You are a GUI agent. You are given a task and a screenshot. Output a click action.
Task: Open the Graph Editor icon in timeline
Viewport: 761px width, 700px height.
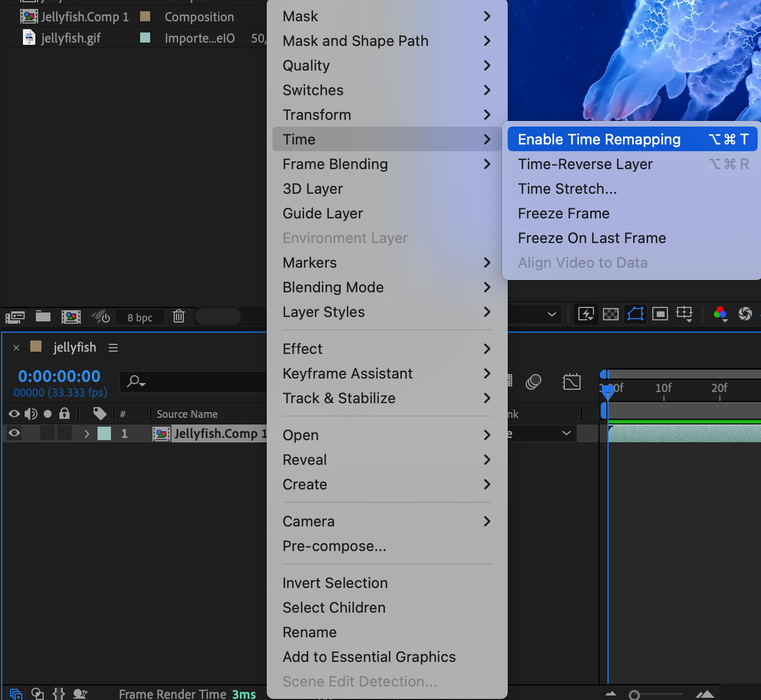tap(571, 382)
